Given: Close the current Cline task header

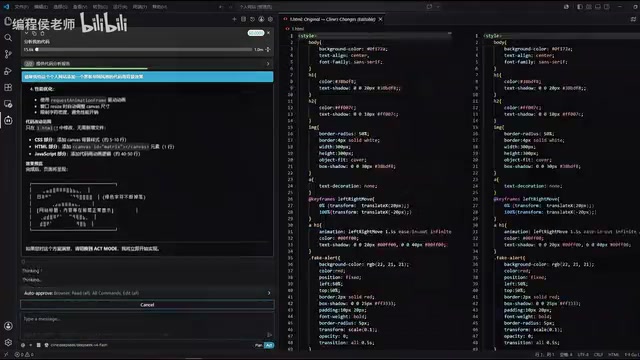Looking at the screenshot, I should click(x=268, y=33).
